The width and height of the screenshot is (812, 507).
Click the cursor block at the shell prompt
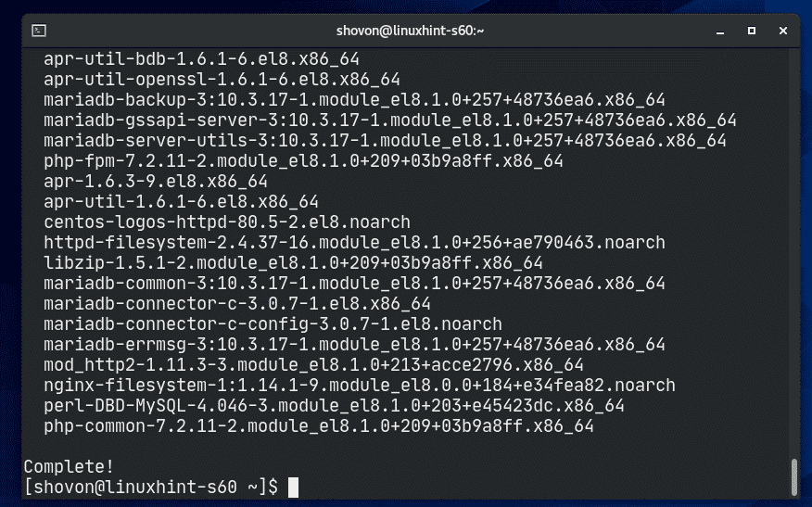[293, 487]
